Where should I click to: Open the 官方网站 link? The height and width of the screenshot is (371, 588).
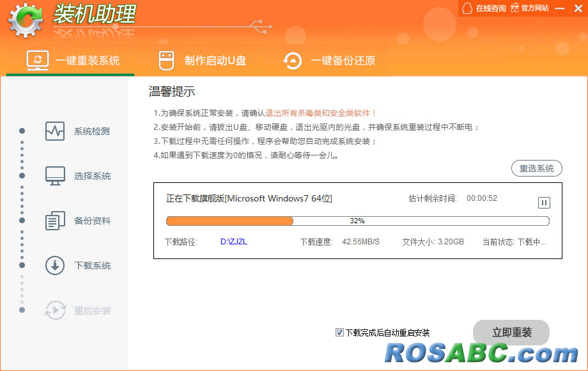click(535, 8)
